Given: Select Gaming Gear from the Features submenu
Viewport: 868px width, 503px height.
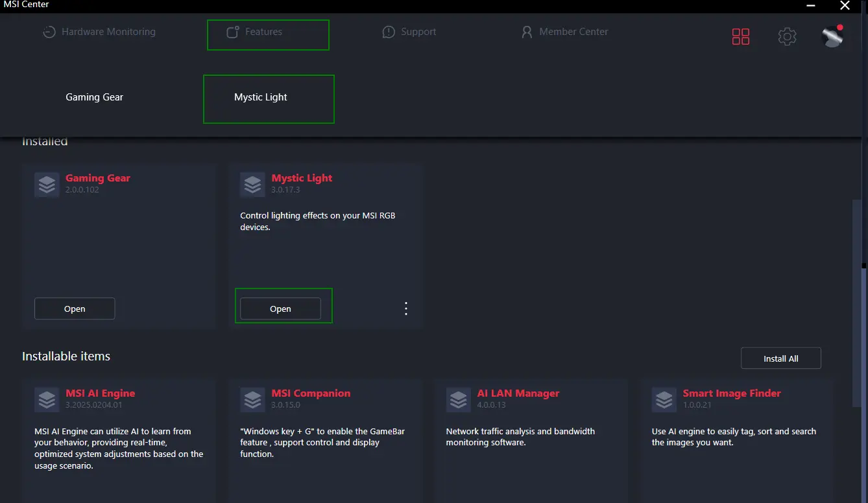Looking at the screenshot, I should [x=95, y=97].
